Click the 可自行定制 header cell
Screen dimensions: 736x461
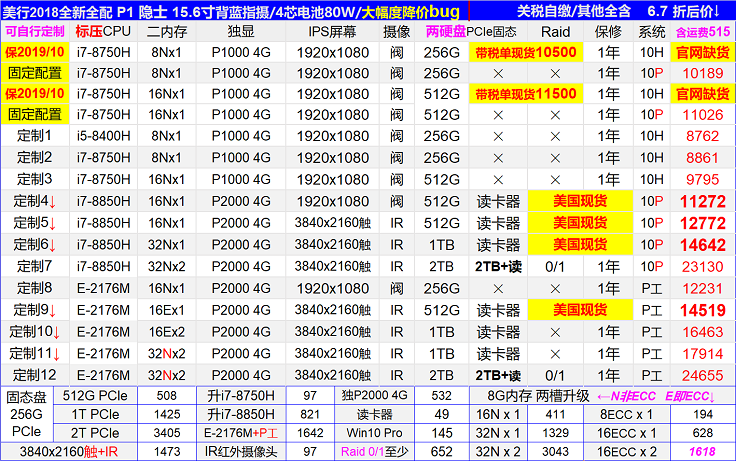(34, 31)
